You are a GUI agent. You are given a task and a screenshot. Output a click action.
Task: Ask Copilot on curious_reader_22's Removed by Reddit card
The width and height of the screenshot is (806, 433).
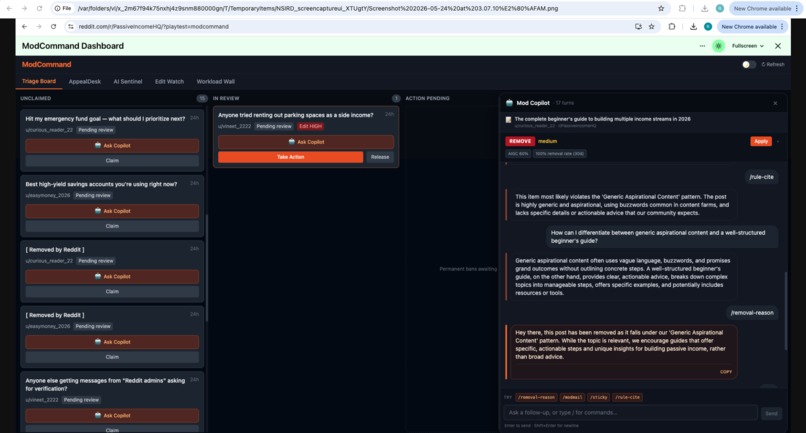(x=112, y=276)
